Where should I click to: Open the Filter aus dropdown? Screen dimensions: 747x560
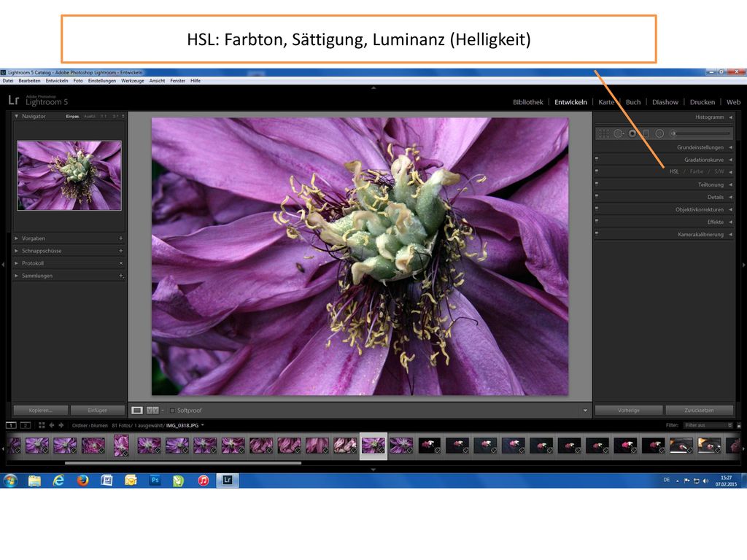(x=708, y=425)
